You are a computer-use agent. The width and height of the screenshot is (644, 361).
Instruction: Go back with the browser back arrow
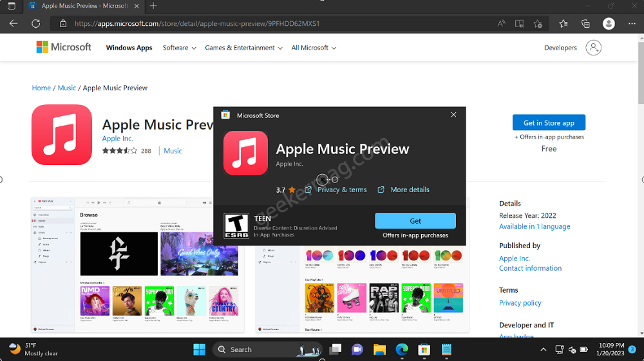coord(13,23)
